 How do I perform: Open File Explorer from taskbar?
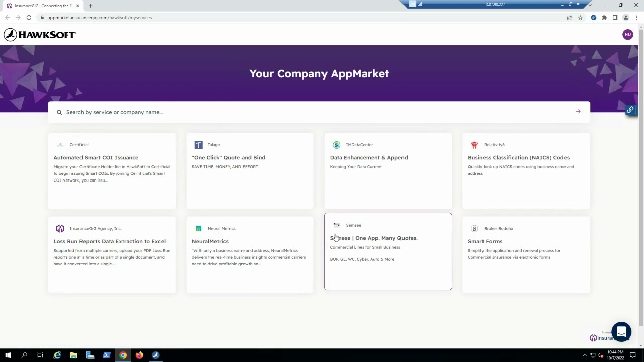(73, 355)
